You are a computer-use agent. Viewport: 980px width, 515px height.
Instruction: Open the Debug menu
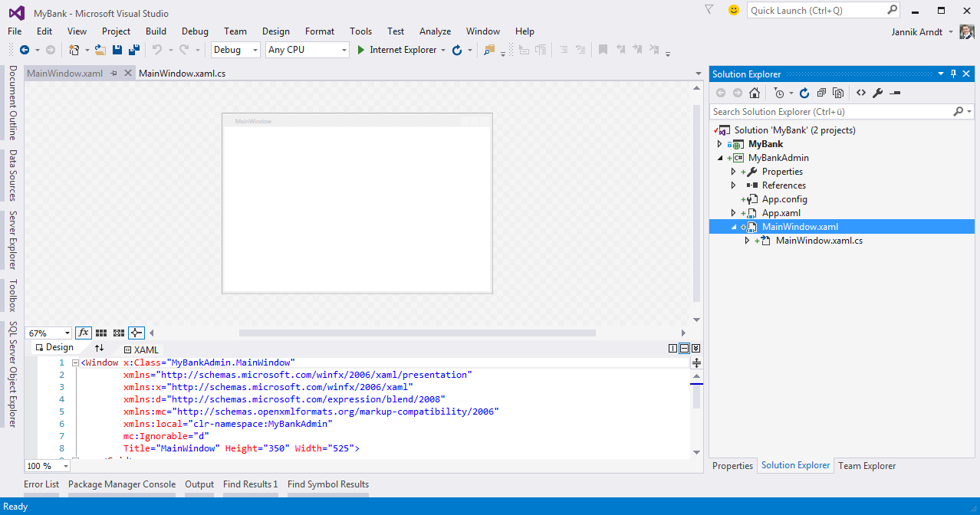tap(195, 31)
